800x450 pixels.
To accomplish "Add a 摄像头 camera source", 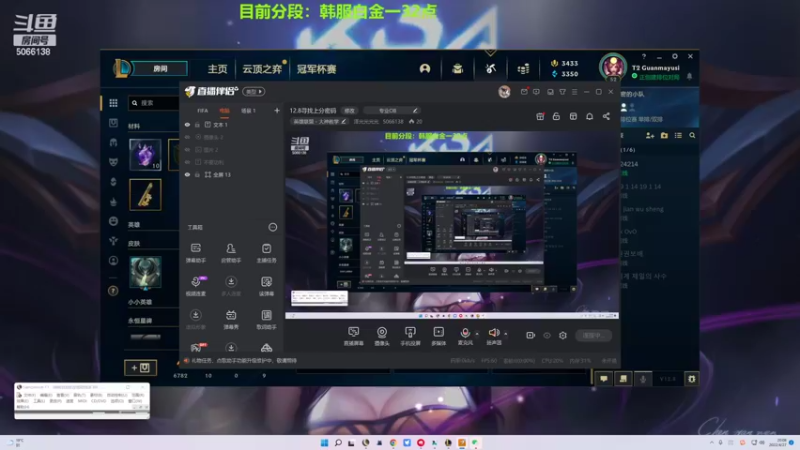I will point(382,336).
